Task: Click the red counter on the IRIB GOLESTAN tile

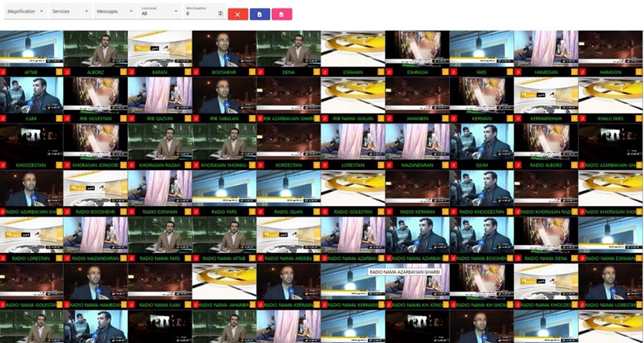Action: click(67, 119)
